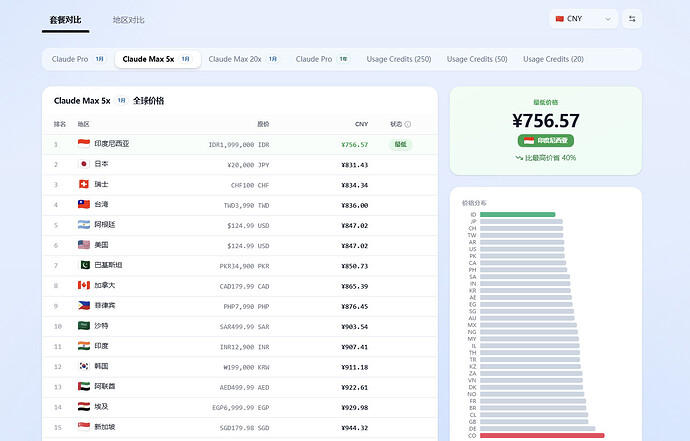Click the DE bar in price distribution chart
The height and width of the screenshot is (441, 690).
coord(537,428)
